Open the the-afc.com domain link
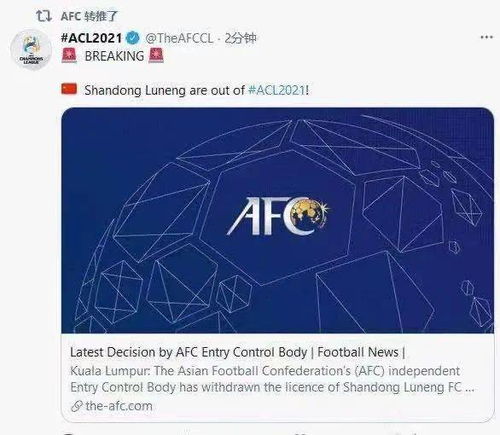 (119, 406)
